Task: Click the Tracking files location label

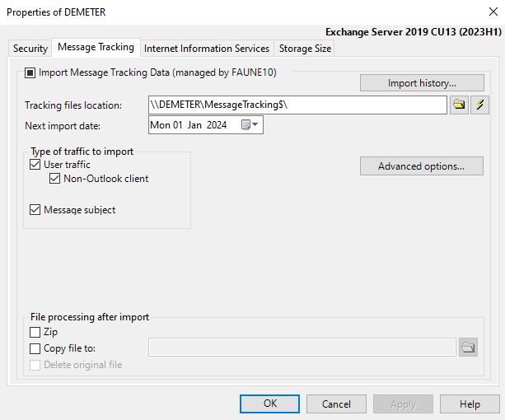Action: click(73, 105)
